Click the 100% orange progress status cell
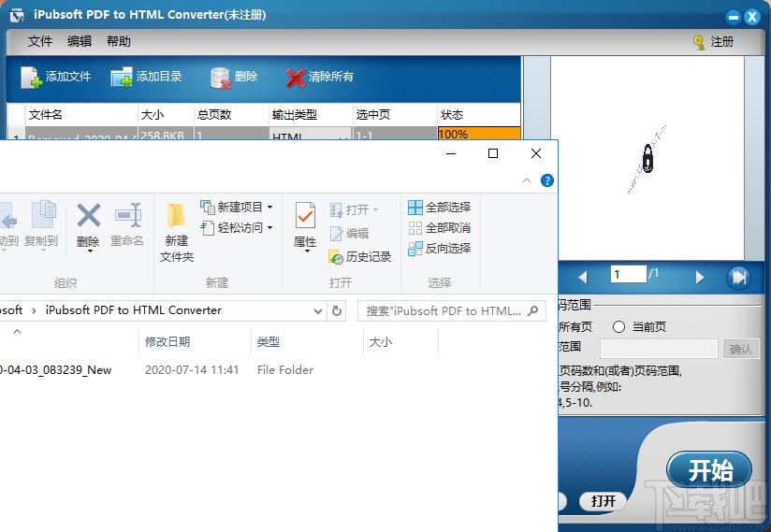This screenshot has width=771, height=532. click(x=478, y=133)
